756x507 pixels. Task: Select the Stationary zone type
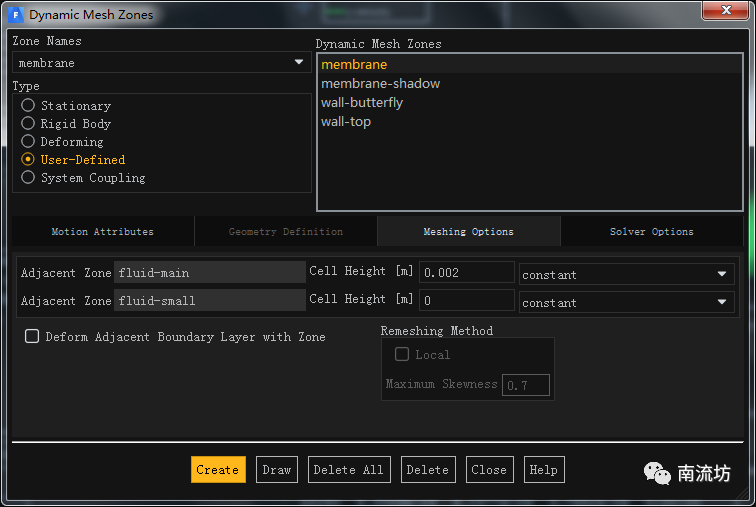click(x=28, y=105)
